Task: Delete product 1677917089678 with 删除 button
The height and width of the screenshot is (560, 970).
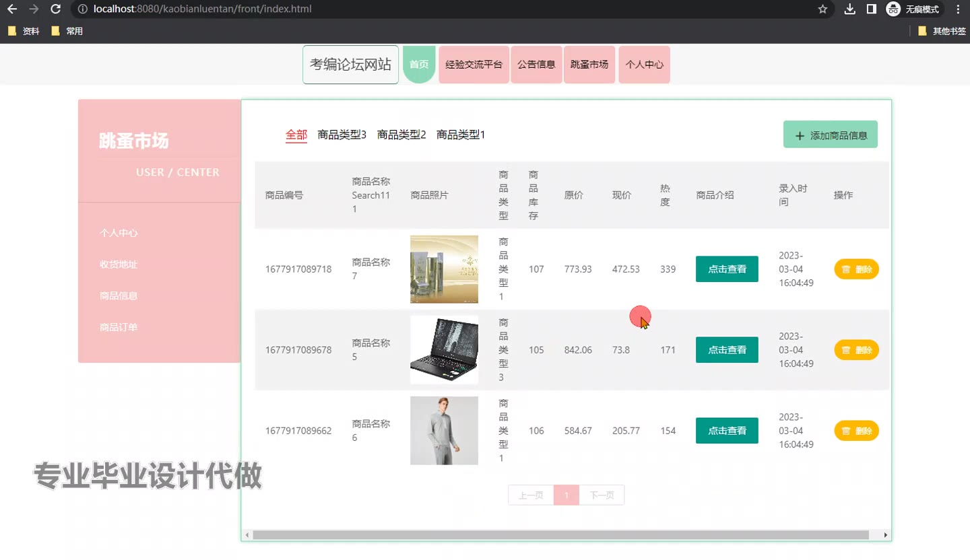Action: pos(857,350)
